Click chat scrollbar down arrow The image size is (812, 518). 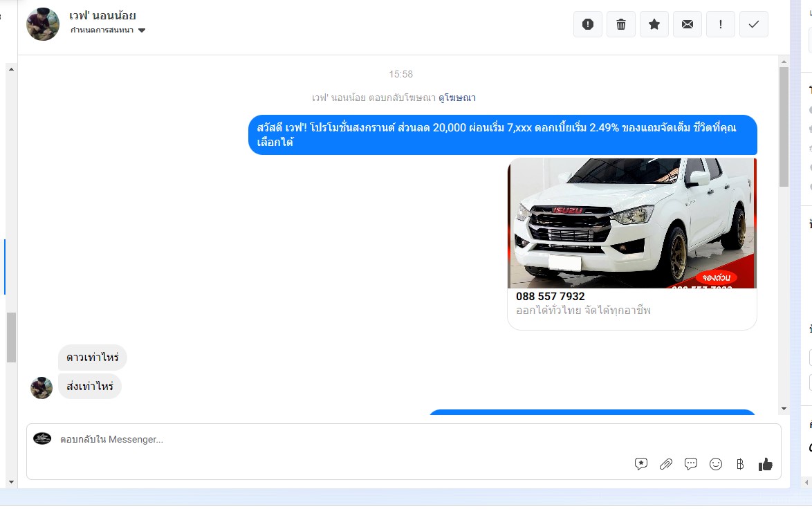click(783, 409)
